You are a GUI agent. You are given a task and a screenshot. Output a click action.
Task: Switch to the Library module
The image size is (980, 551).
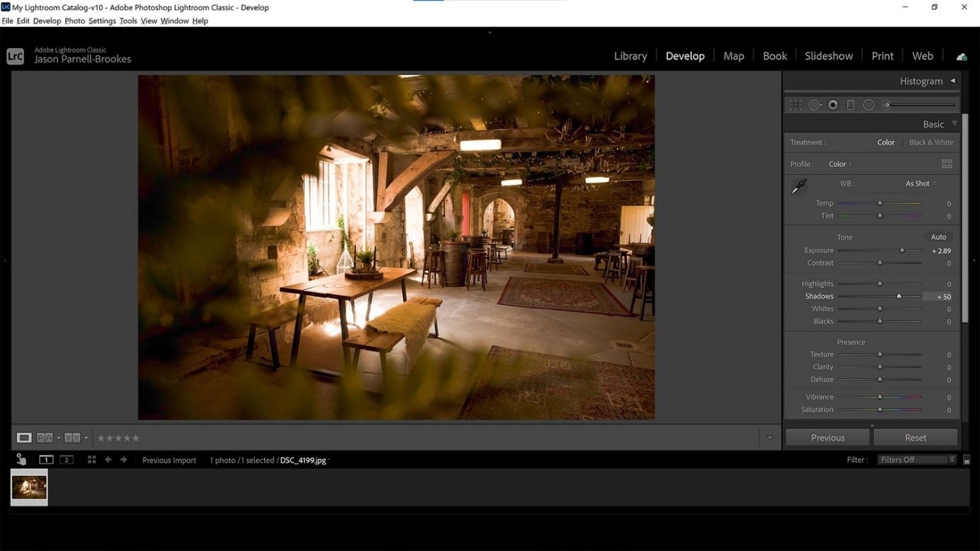pyautogui.click(x=630, y=56)
